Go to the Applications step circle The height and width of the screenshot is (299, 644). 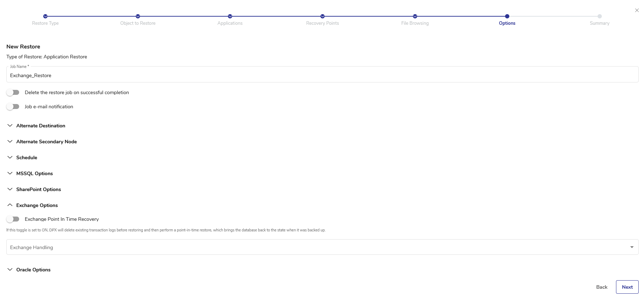pyautogui.click(x=230, y=16)
